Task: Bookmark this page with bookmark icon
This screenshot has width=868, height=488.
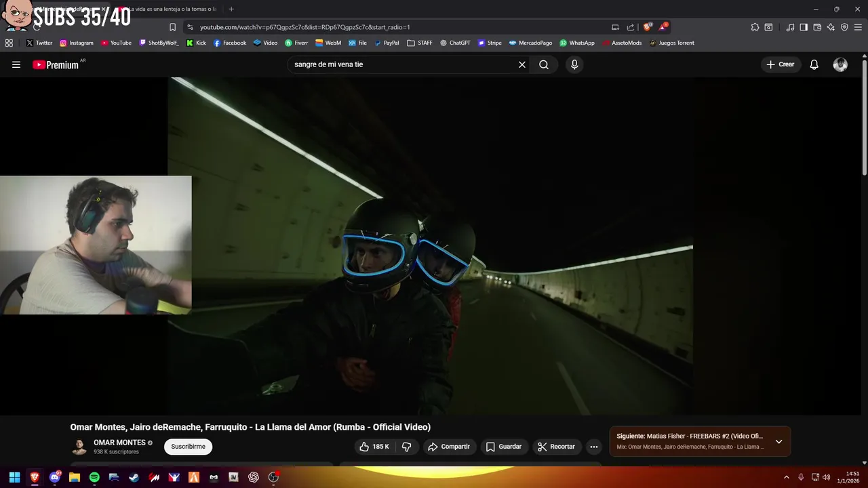Action: 172,27
